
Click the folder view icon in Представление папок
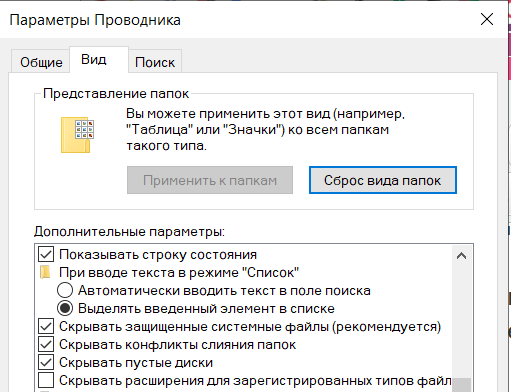[x=77, y=135]
